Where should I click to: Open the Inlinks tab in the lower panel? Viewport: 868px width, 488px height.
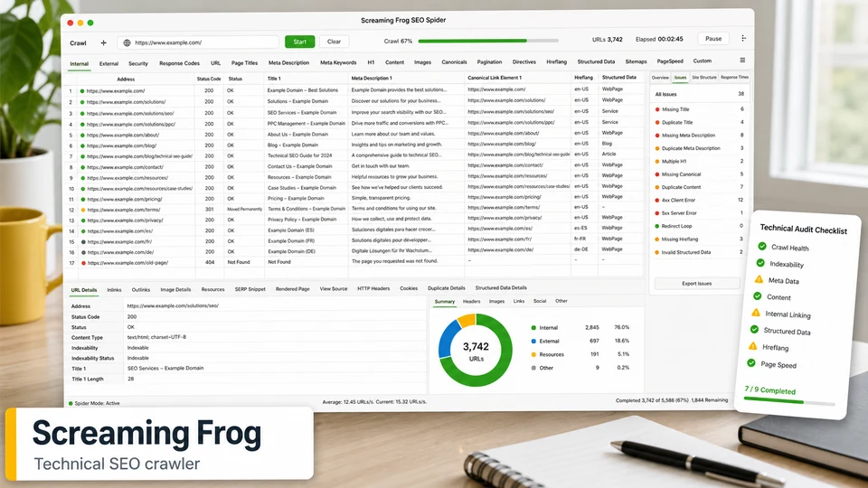tap(114, 290)
